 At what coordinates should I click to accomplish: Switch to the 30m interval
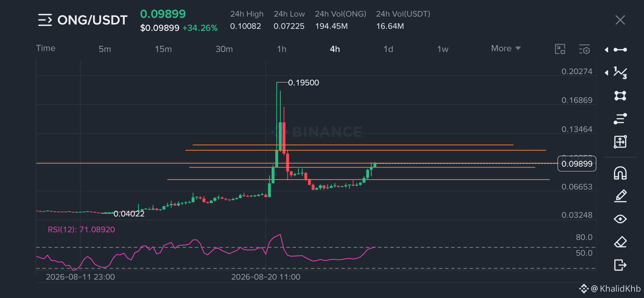pos(224,49)
